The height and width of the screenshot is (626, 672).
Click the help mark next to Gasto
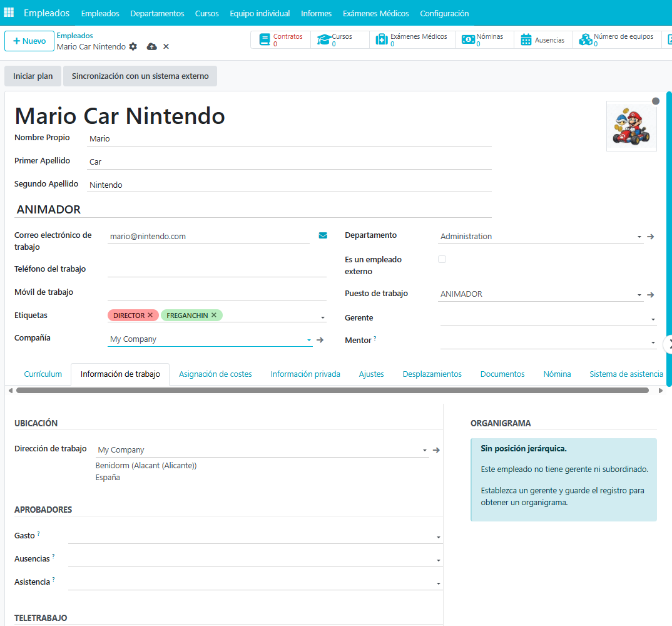(39, 534)
